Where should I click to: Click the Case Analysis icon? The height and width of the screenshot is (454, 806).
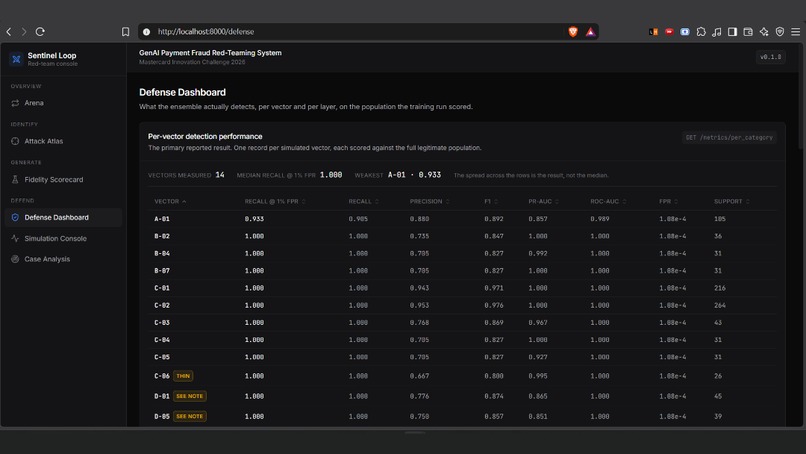click(15, 259)
